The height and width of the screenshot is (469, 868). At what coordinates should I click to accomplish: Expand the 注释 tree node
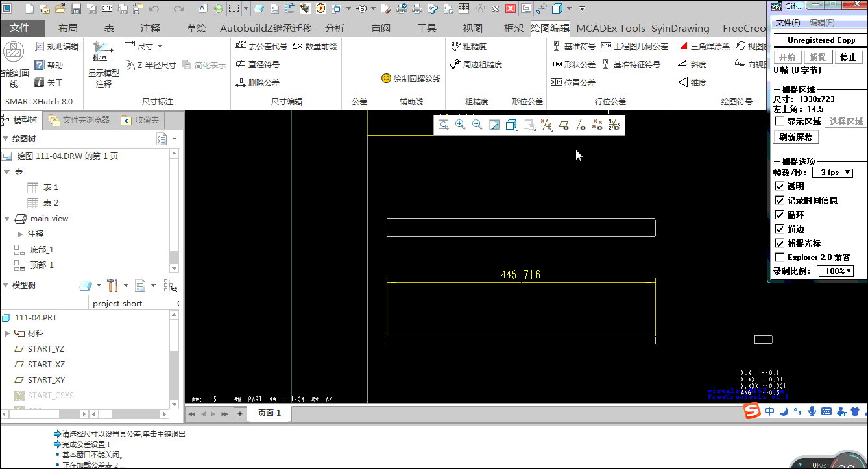click(x=20, y=234)
